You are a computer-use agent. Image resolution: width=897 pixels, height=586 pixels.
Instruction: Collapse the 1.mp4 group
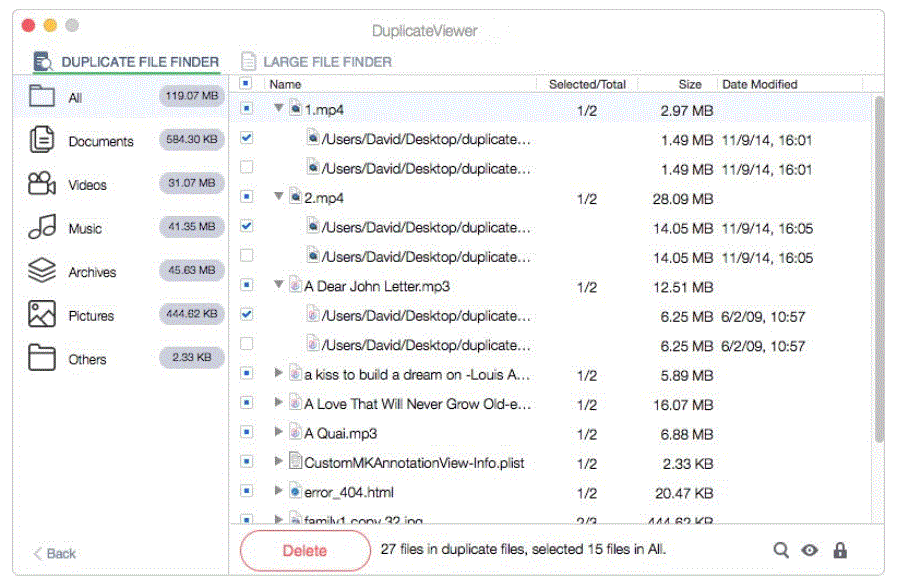279,108
